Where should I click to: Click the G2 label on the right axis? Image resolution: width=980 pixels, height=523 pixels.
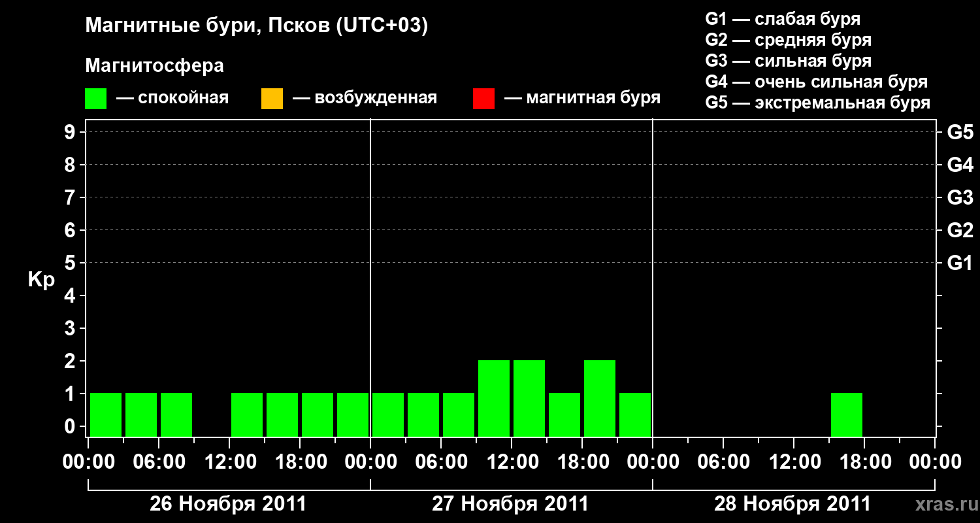(x=960, y=230)
